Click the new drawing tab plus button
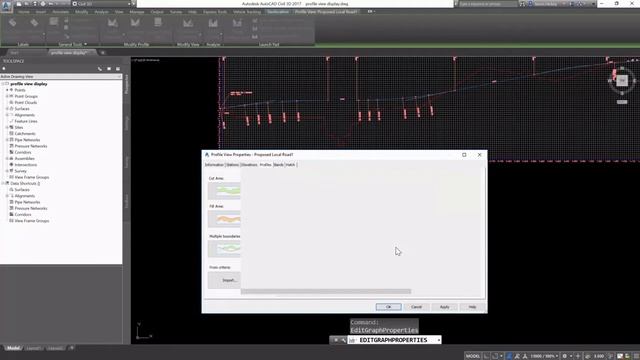640x360 pixels. click(x=102, y=53)
